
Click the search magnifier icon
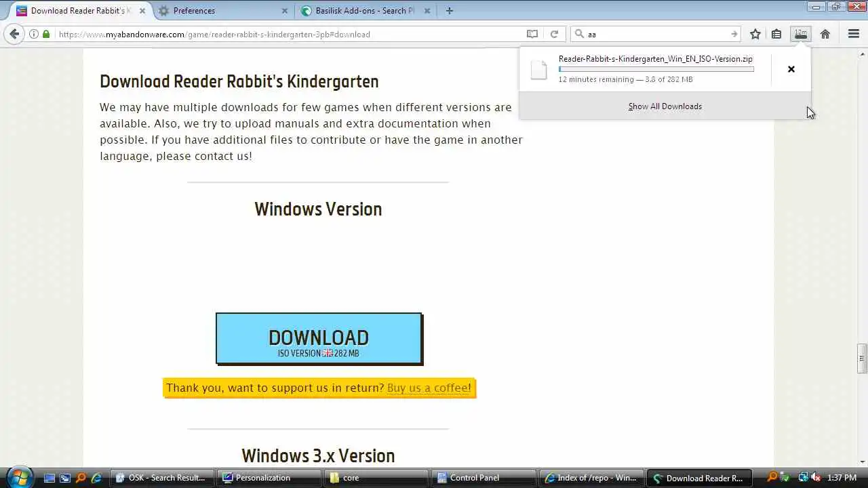click(x=580, y=34)
